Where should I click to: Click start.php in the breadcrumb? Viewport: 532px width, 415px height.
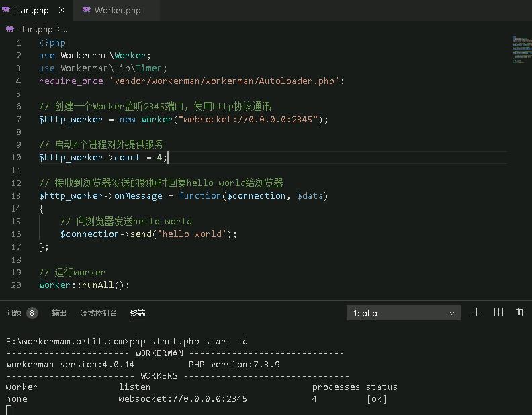point(36,30)
